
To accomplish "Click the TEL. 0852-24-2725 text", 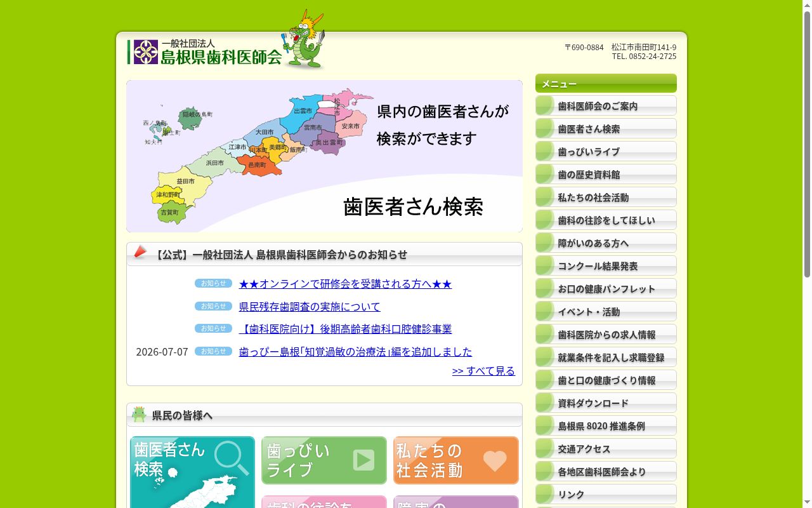I will click(x=644, y=57).
